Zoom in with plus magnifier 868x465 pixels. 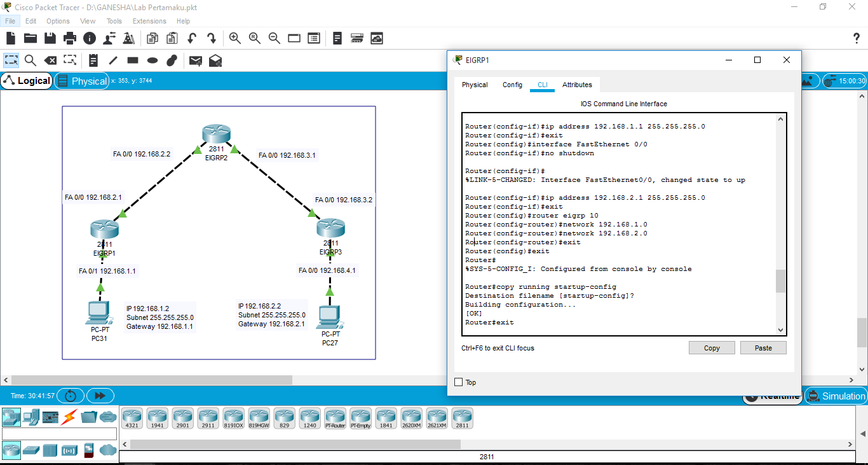click(235, 38)
